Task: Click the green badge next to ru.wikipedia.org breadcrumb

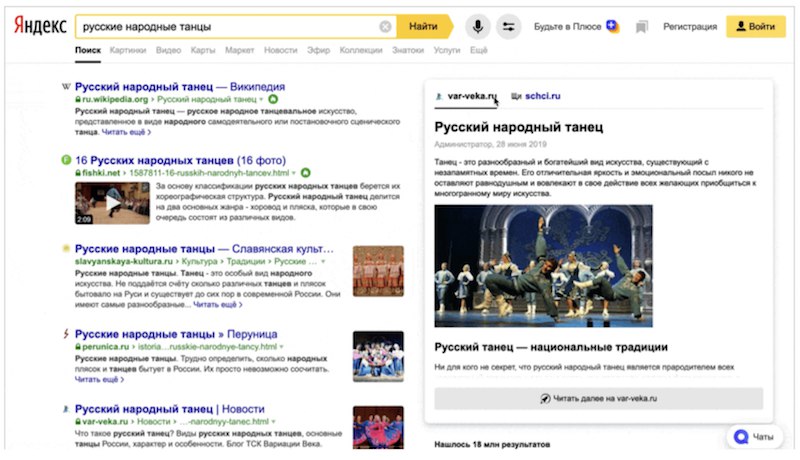Action: (x=273, y=99)
